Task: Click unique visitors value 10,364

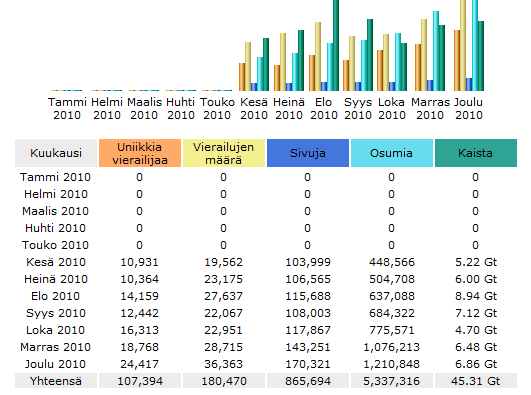Action: coord(140,279)
